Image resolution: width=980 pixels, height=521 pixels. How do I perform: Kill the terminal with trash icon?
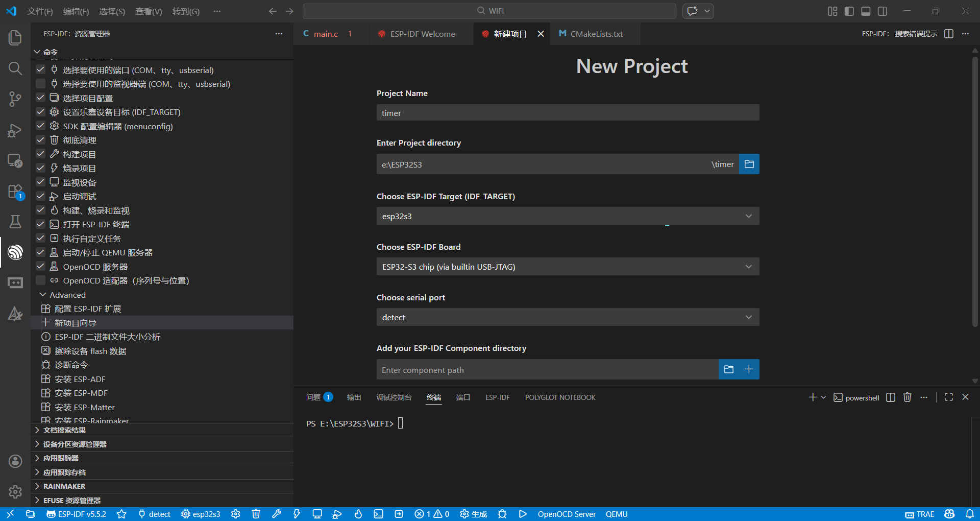point(907,397)
